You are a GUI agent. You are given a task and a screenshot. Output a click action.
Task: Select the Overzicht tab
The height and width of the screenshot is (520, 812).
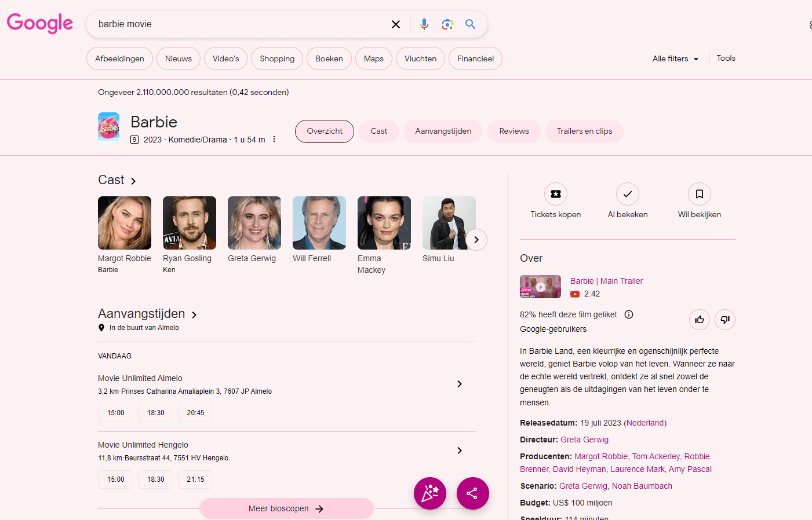(x=325, y=131)
